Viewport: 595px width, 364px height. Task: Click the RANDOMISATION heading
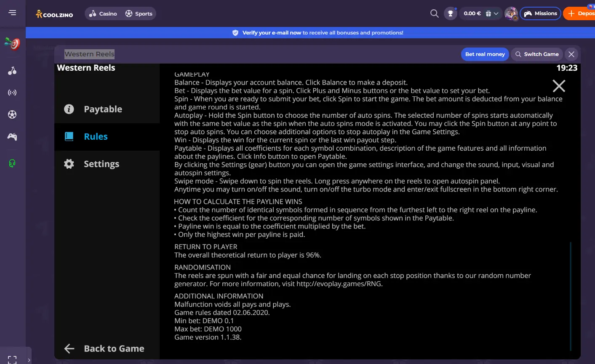(203, 267)
